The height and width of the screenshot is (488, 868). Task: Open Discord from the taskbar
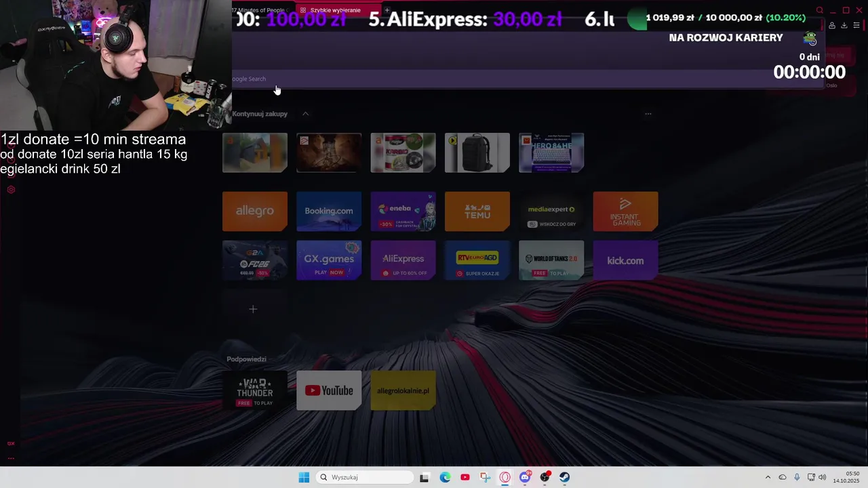click(525, 477)
